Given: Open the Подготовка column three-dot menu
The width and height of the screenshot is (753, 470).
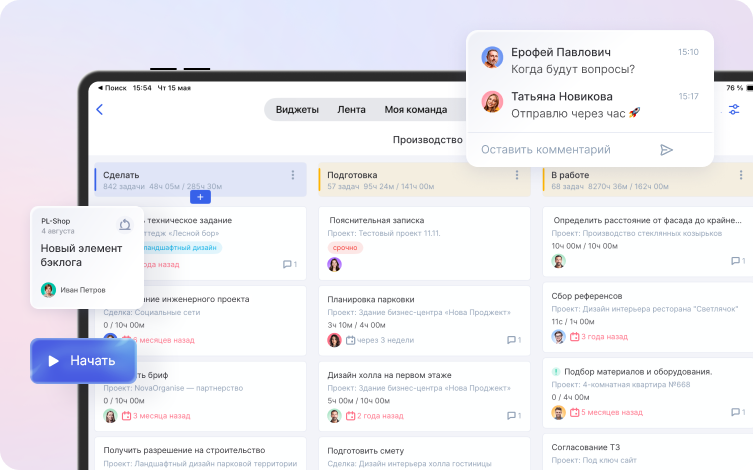Looking at the screenshot, I should point(517,175).
